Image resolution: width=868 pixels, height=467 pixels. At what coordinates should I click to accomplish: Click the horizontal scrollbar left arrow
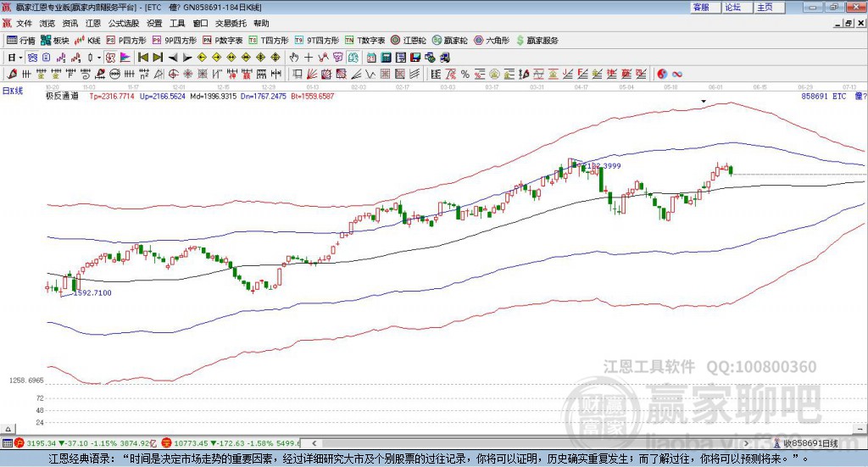314,443
